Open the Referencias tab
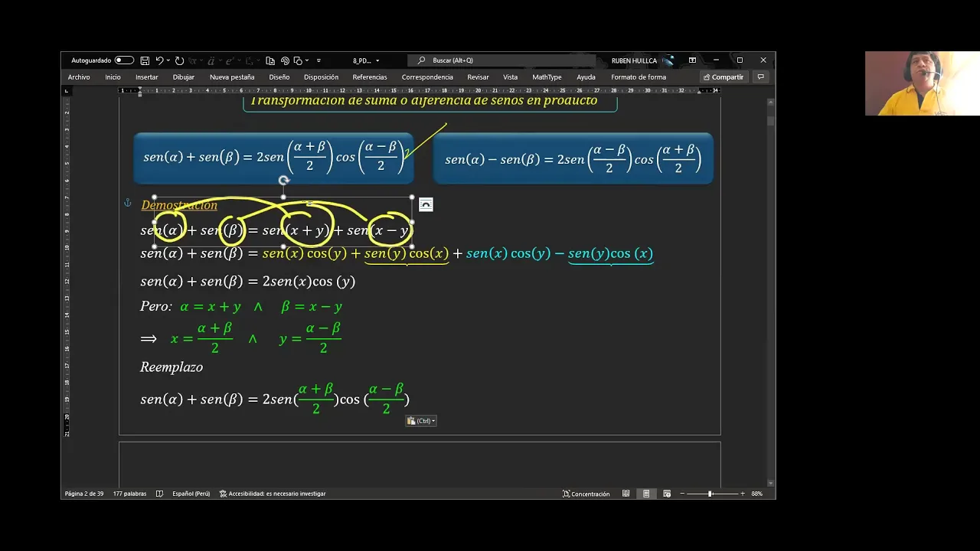This screenshot has height=551, width=980. point(370,77)
